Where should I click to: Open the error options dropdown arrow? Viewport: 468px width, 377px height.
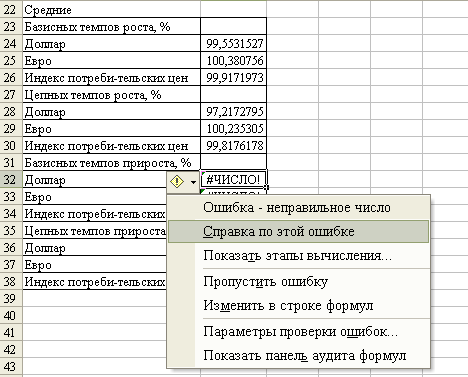pyautogui.click(x=193, y=182)
